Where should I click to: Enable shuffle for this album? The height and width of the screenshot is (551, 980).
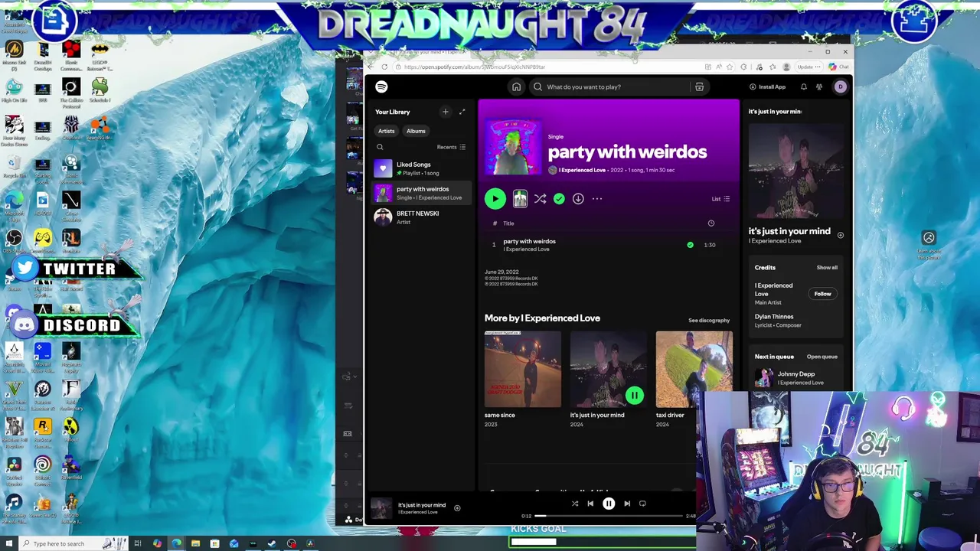click(x=540, y=199)
